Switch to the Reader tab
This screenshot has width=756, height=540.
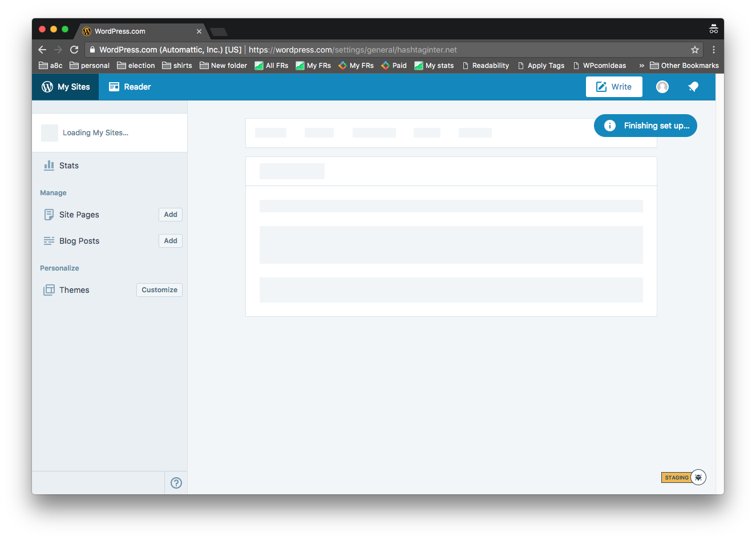coord(130,86)
